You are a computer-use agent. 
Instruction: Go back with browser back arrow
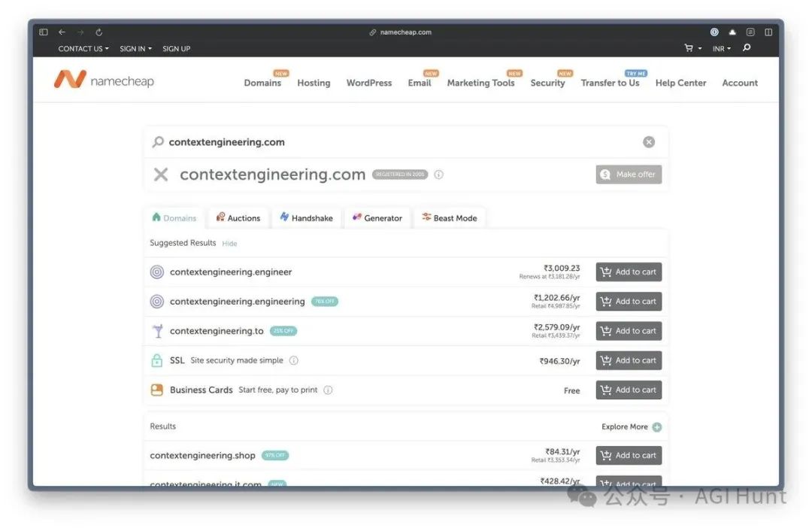pyautogui.click(x=62, y=32)
